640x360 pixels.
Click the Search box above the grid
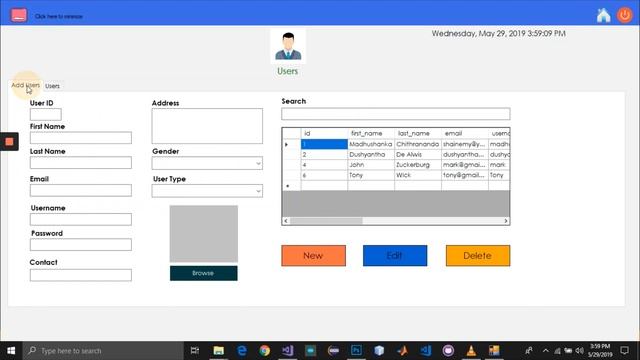point(396,114)
